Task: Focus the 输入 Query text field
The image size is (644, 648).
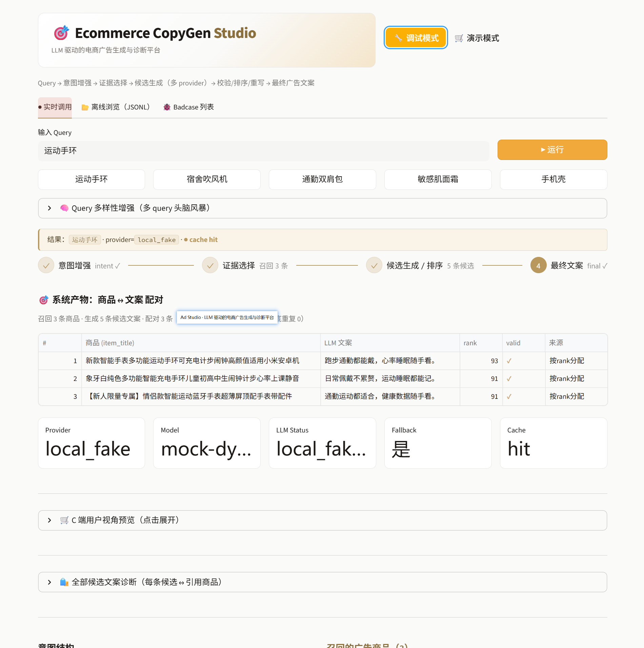Action: (x=264, y=151)
